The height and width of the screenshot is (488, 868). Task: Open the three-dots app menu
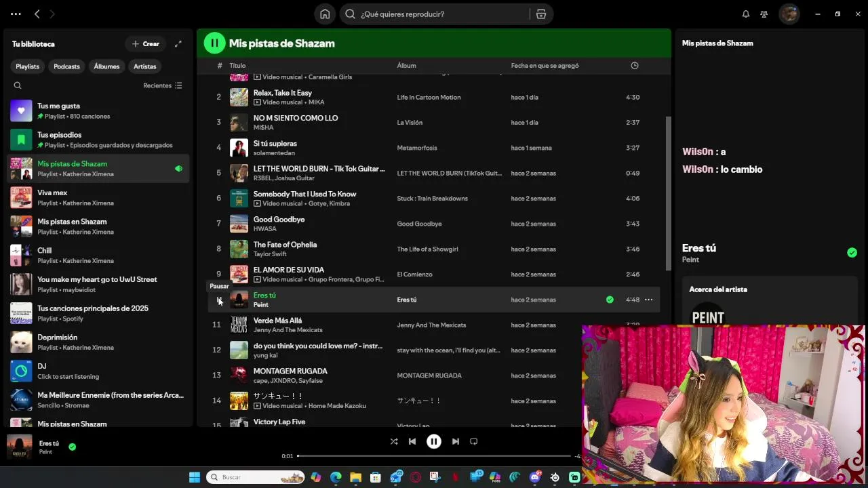tap(16, 14)
